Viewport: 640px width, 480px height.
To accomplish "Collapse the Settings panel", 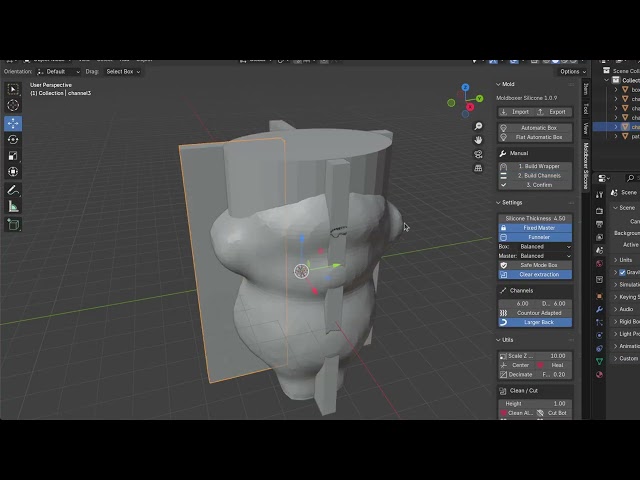I will click(x=498, y=203).
